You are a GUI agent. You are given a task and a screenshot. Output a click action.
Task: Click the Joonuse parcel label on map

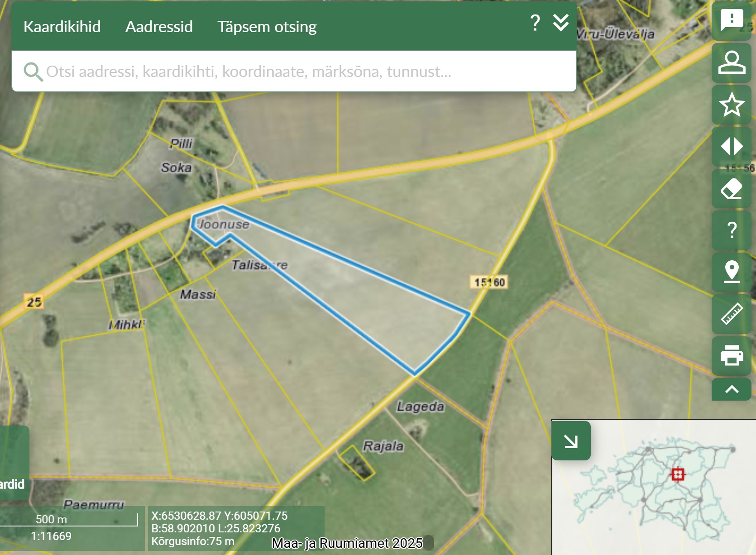[224, 224]
